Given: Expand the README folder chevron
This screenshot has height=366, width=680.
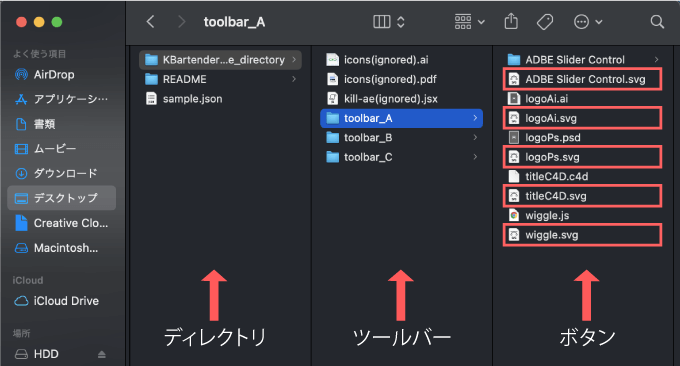Looking at the screenshot, I should [294, 79].
